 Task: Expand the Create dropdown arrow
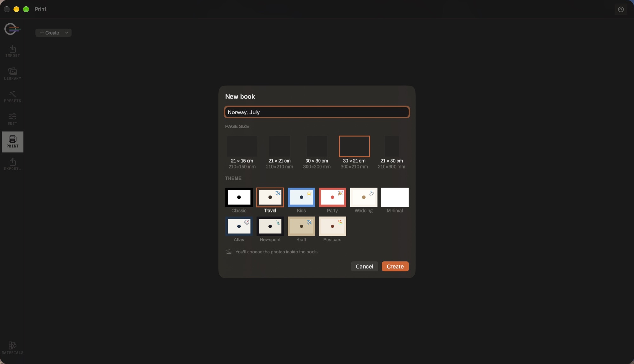[x=67, y=33]
